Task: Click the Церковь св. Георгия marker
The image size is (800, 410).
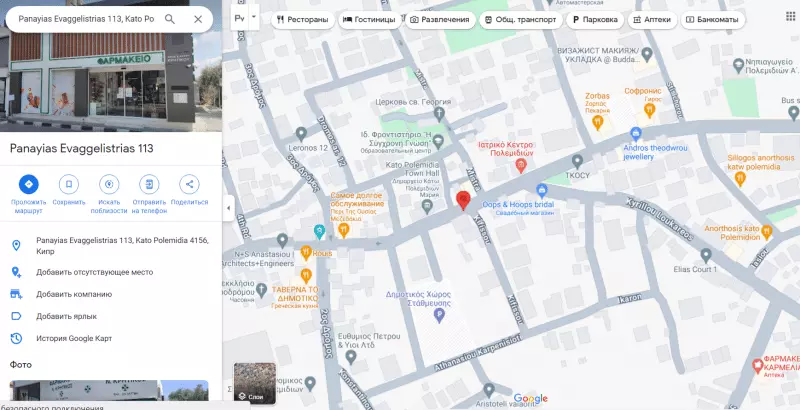Action: click(x=439, y=113)
